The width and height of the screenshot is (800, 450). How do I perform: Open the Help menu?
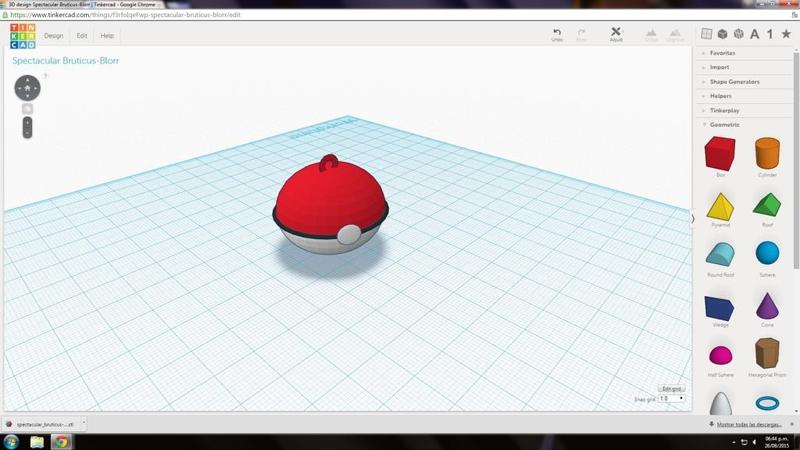pos(107,36)
